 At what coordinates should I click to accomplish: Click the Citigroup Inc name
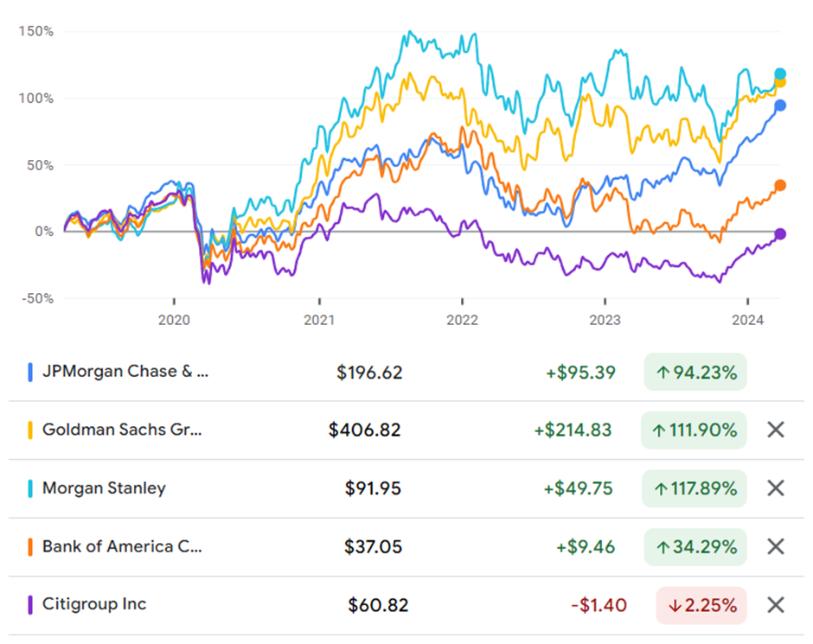pyautogui.click(x=93, y=604)
